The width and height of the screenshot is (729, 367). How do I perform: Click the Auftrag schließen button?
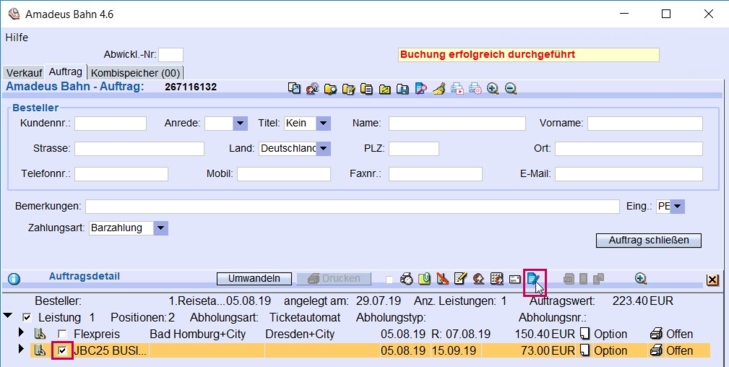pos(649,240)
